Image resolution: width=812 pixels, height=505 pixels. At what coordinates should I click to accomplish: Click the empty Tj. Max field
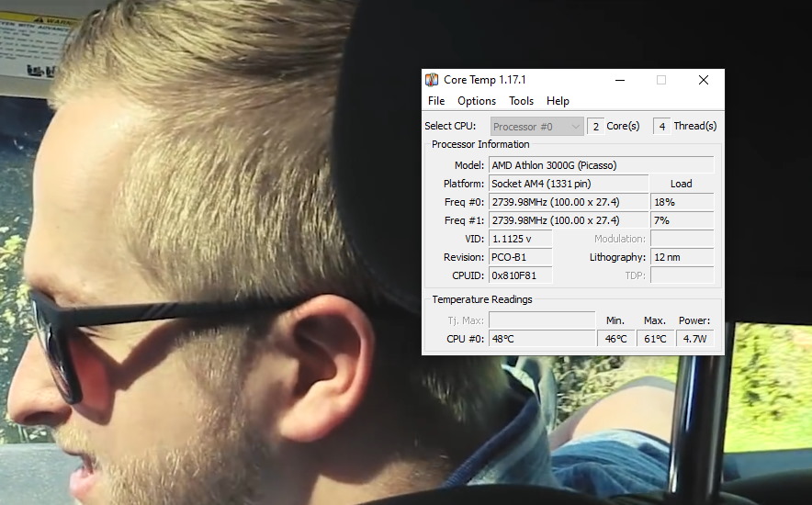(542, 320)
